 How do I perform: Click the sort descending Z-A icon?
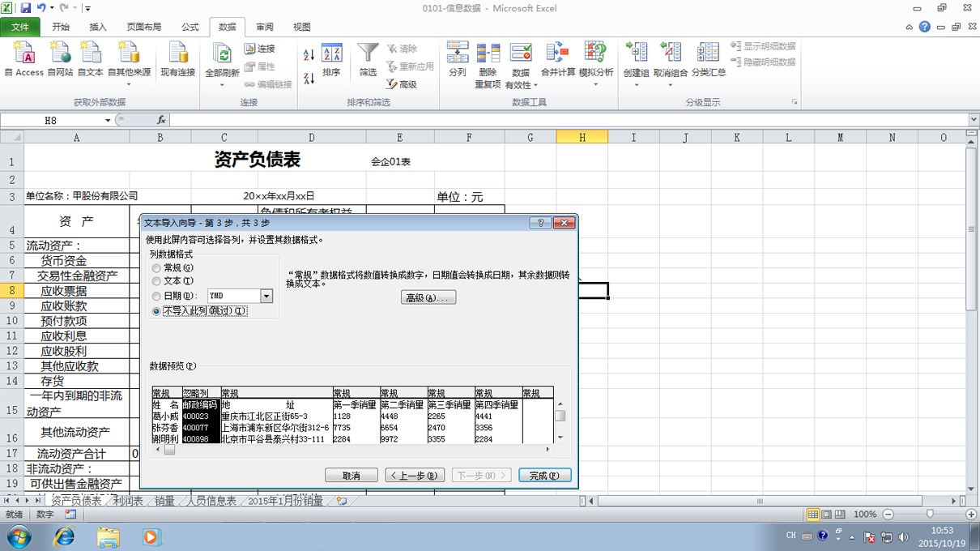click(x=309, y=79)
